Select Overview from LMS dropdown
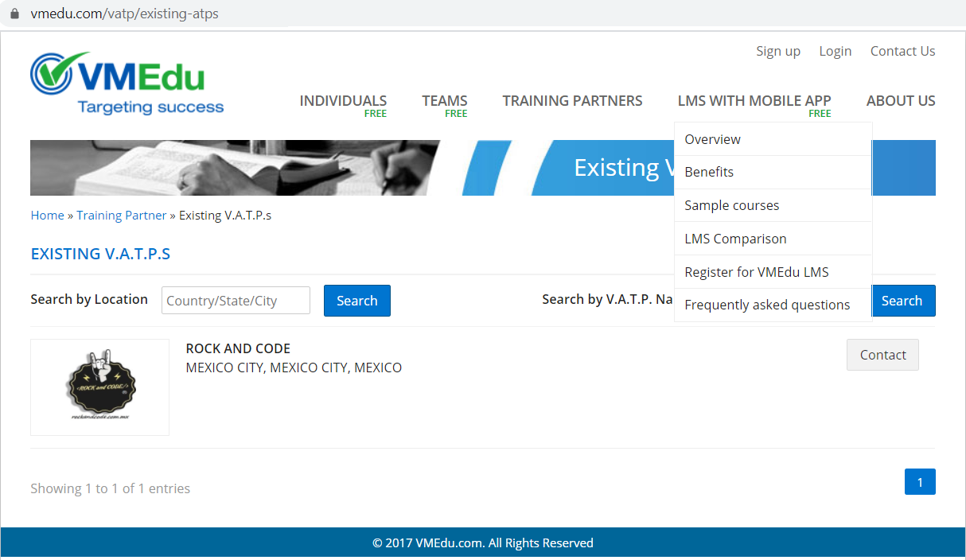966x560 pixels. click(x=712, y=139)
